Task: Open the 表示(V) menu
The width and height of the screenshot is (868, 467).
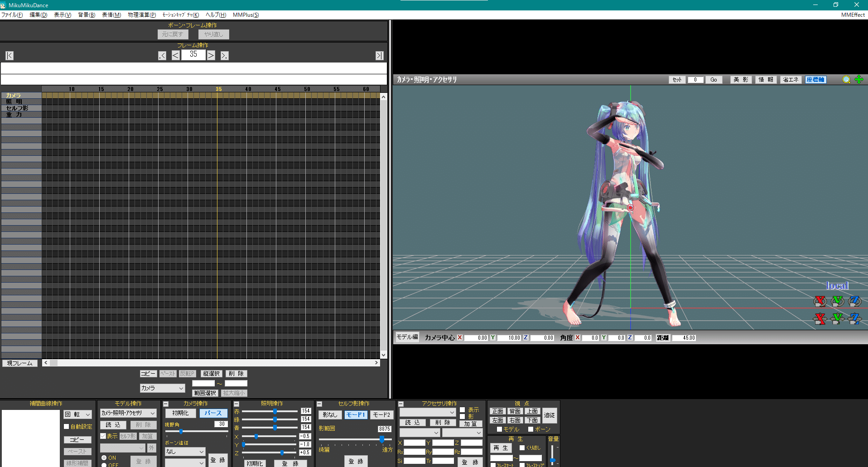Action: 63,15
